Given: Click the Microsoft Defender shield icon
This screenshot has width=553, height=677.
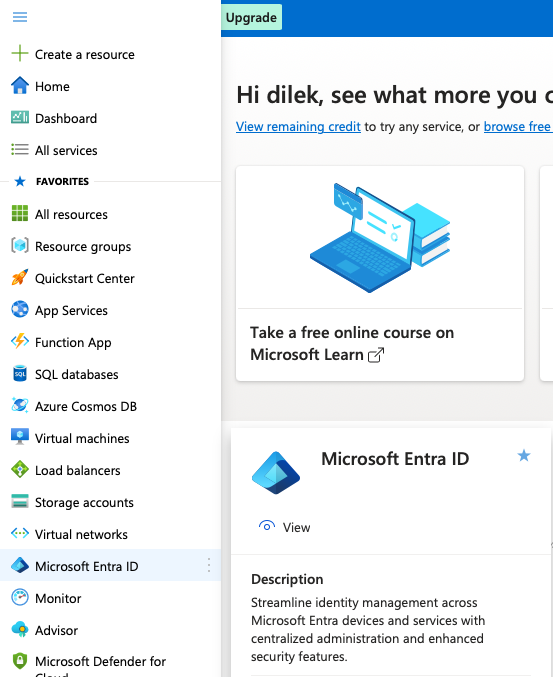Looking at the screenshot, I should (20, 661).
